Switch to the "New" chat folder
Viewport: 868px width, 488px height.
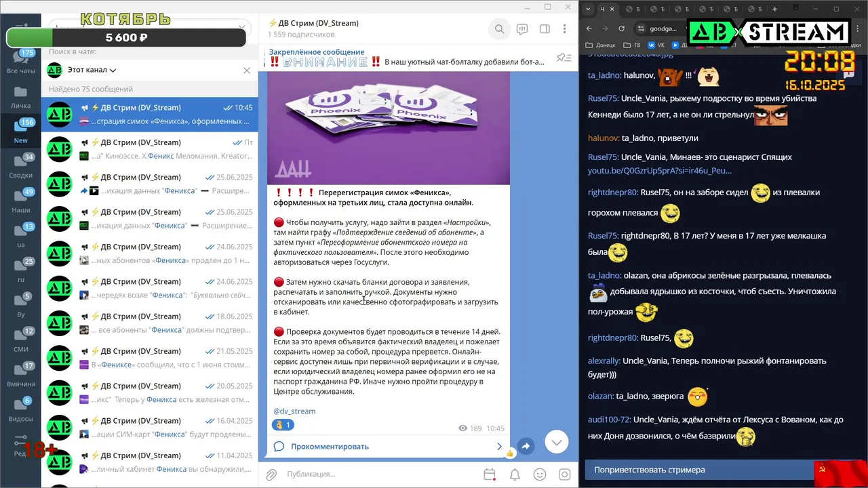pos(21,131)
